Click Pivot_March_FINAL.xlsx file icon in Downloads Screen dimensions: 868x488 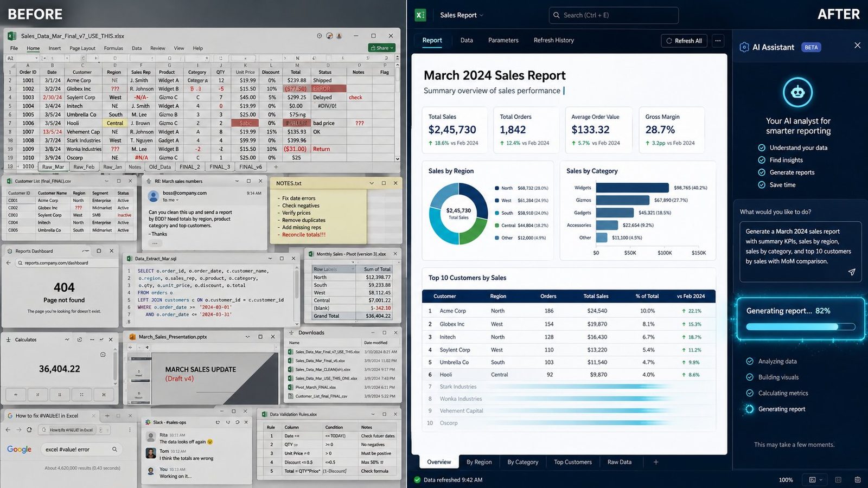pos(291,387)
